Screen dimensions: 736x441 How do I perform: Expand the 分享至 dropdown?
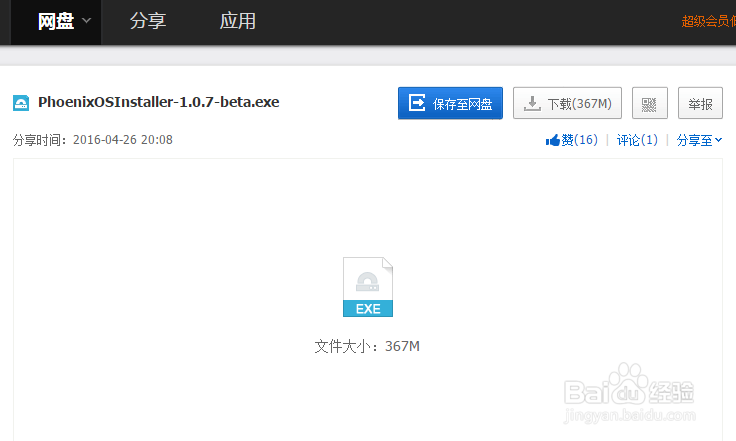coord(699,140)
